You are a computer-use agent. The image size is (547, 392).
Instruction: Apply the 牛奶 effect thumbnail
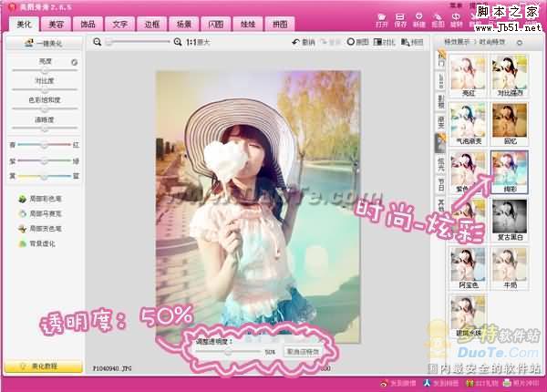tap(510, 268)
